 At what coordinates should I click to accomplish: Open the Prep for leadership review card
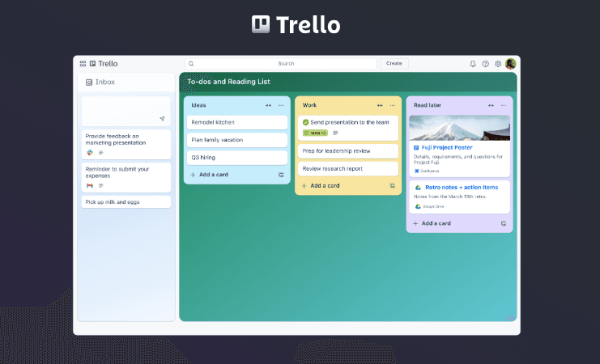348,151
